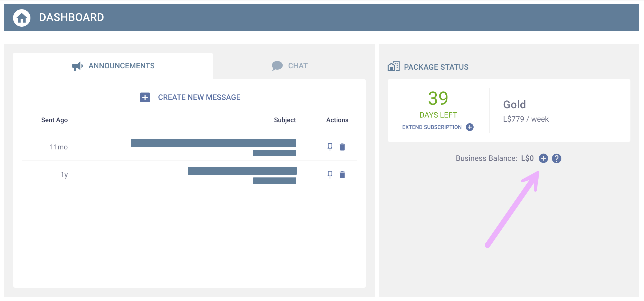Click the Sent Ago column header
This screenshot has width=644, height=301.
54,120
